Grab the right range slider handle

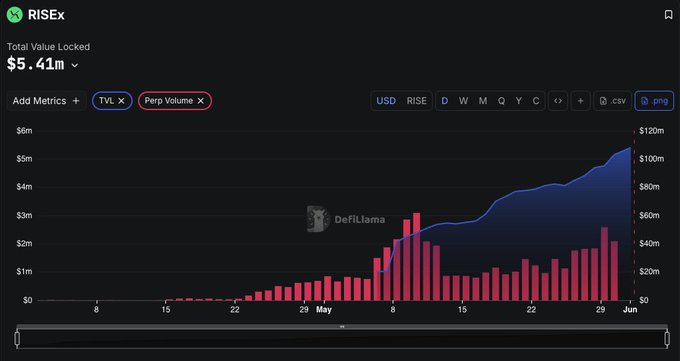pos(667,339)
